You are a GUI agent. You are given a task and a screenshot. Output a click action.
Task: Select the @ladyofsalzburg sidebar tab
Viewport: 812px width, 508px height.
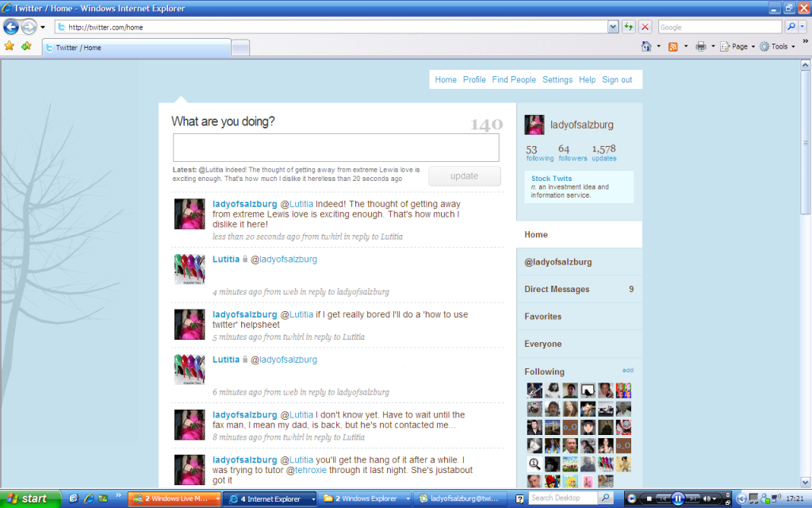pos(579,262)
